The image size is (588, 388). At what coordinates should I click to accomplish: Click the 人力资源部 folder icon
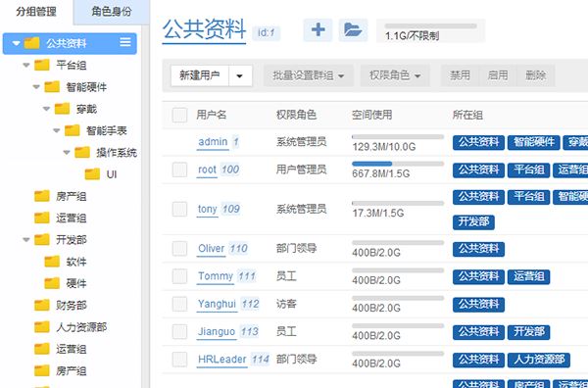42,327
